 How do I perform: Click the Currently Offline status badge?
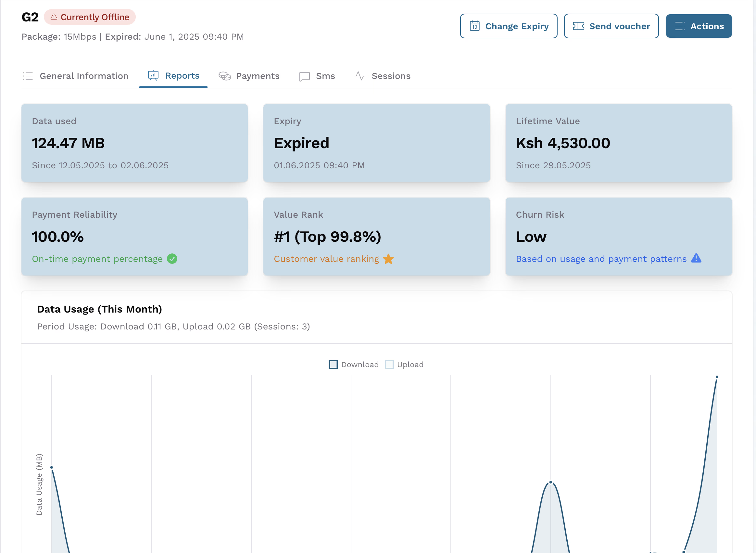[90, 17]
